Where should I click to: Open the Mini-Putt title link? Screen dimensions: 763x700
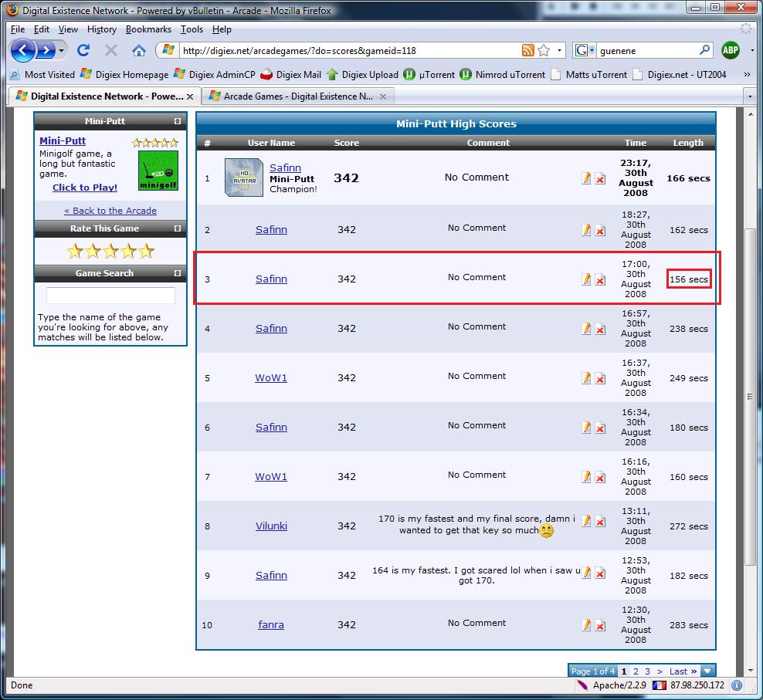click(x=63, y=140)
